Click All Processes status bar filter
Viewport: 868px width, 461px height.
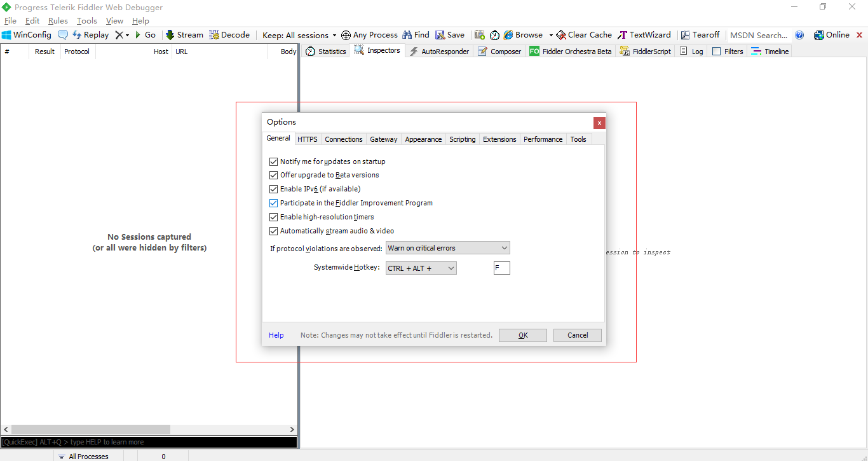point(83,457)
